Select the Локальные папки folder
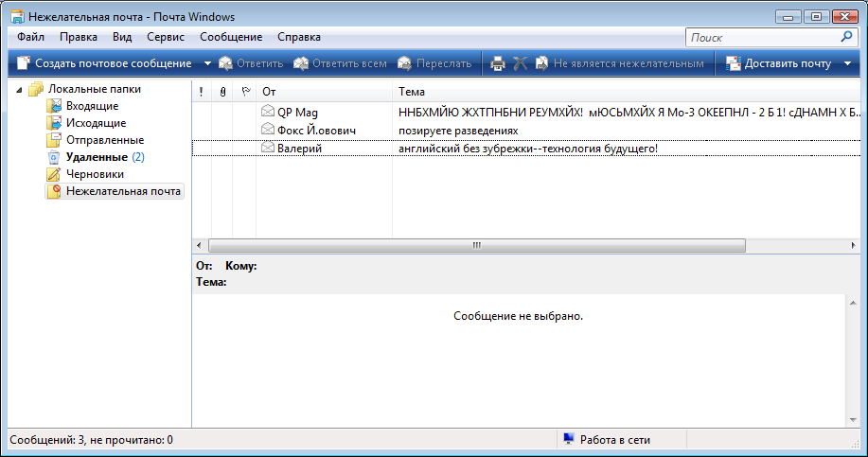This screenshot has width=868, height=457. click(x=94, y=89)
